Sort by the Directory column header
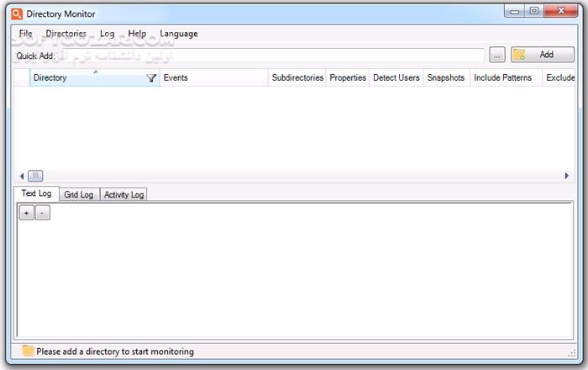588x370 pixels. (x=94, y=77)
